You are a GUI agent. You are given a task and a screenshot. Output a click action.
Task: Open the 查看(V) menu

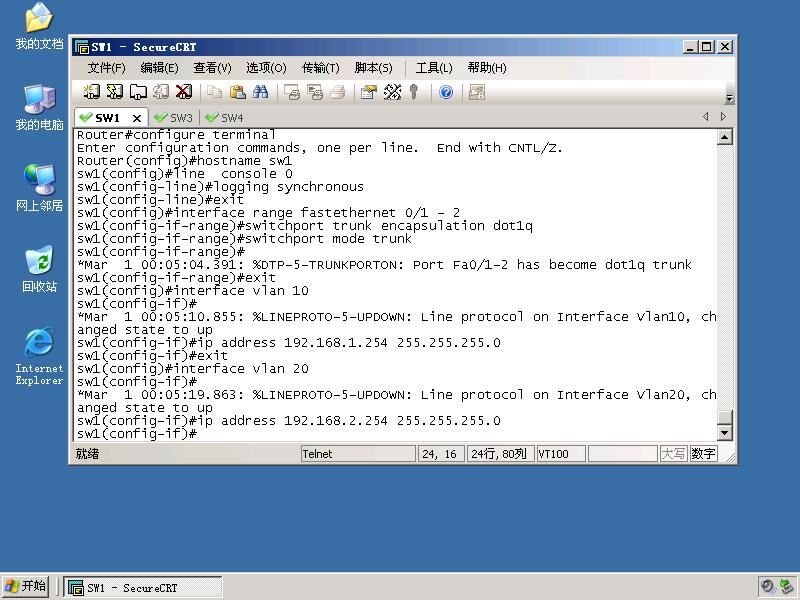click(213, 68)
